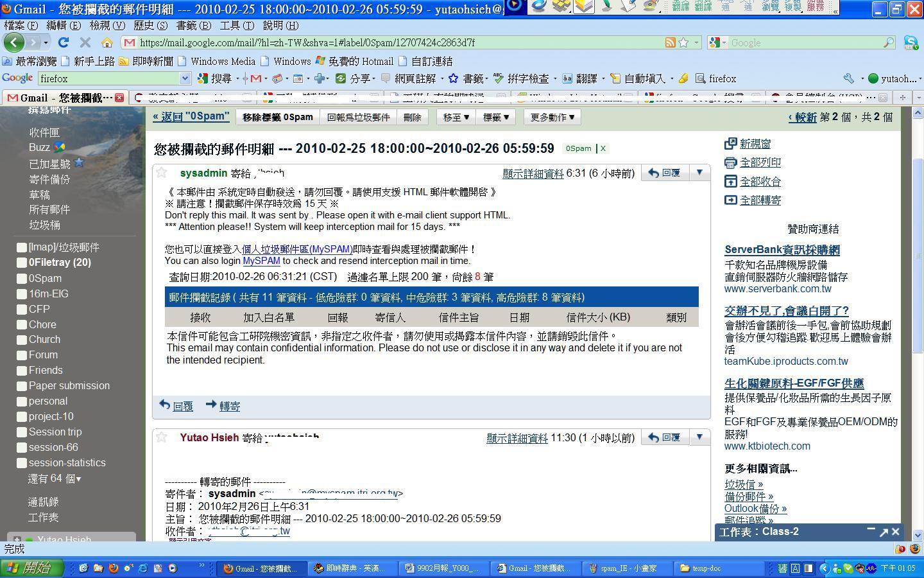Click the print all icon

pos(730,162)
